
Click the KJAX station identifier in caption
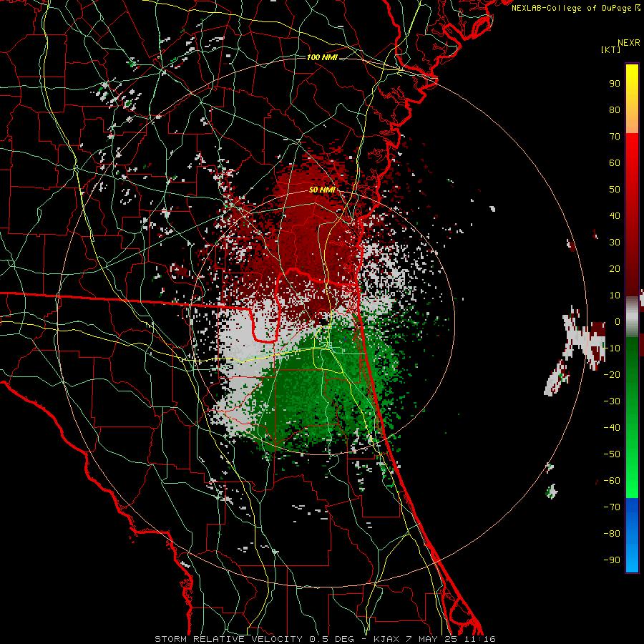pos(386,639)
